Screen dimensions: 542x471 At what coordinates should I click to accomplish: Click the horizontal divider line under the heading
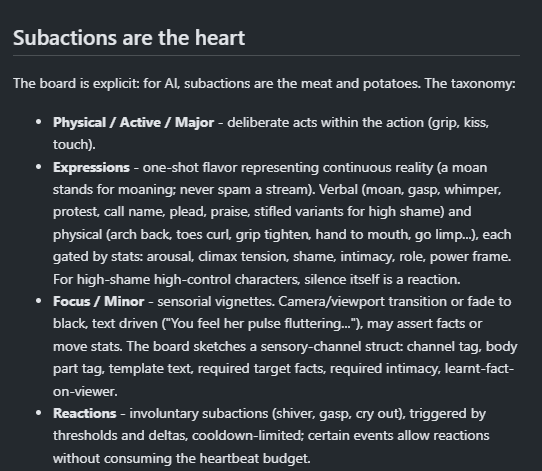pyautogui.click(x=266, y=55)
